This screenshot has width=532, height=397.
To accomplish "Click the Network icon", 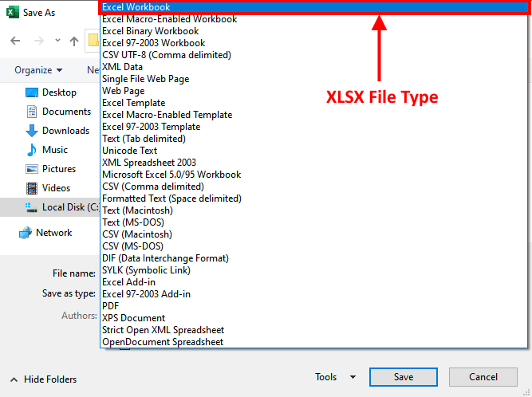I will (x=26, y=233).
